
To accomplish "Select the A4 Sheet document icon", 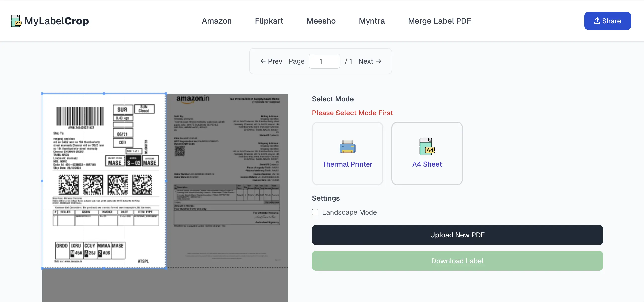I will pos(427,146).
